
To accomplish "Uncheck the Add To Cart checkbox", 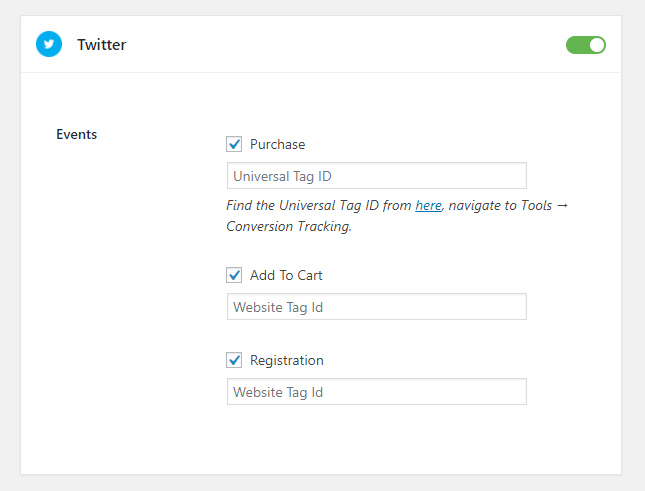I will click(234, 275).
